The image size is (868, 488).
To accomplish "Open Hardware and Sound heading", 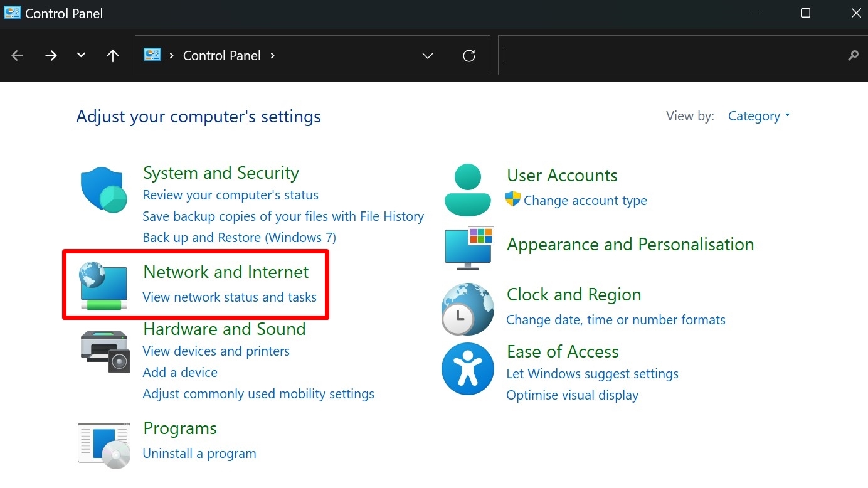I will pyautogui.click(x=225, y=329).
